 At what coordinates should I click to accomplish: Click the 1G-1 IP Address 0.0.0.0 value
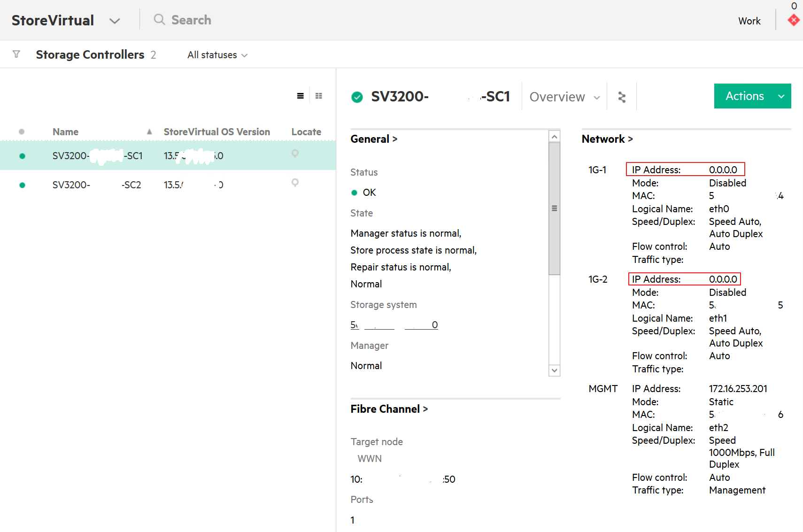point(723,170)
